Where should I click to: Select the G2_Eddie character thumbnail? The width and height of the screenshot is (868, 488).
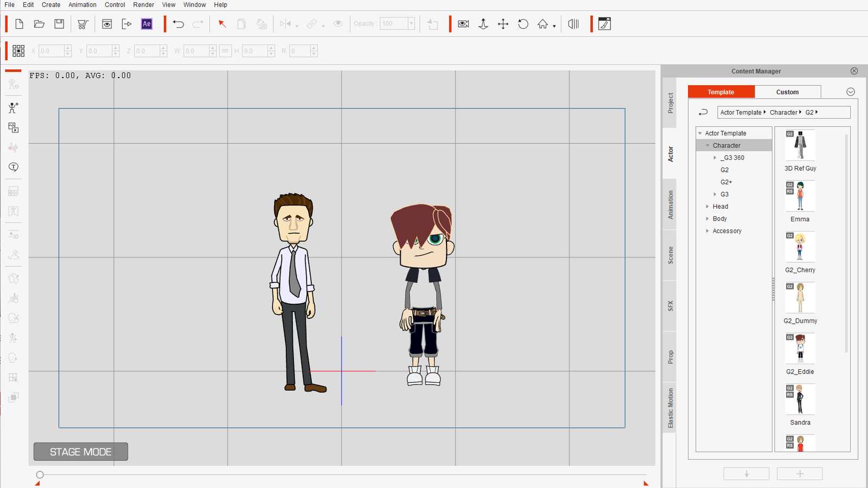[x=800, y=348]
